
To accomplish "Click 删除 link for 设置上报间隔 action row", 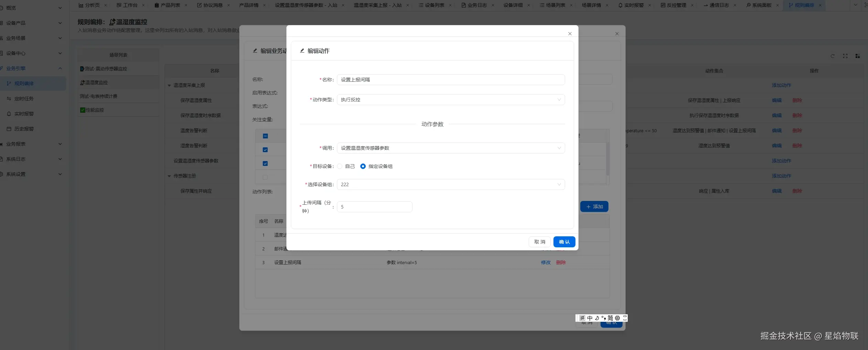I will [561, 262].
